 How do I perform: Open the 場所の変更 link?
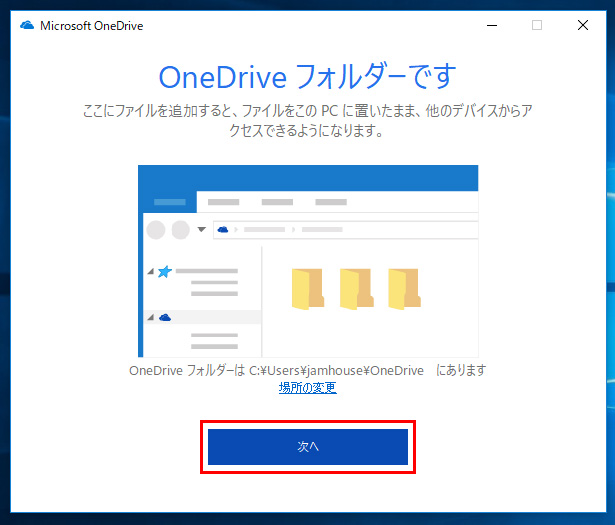point(307,388)
